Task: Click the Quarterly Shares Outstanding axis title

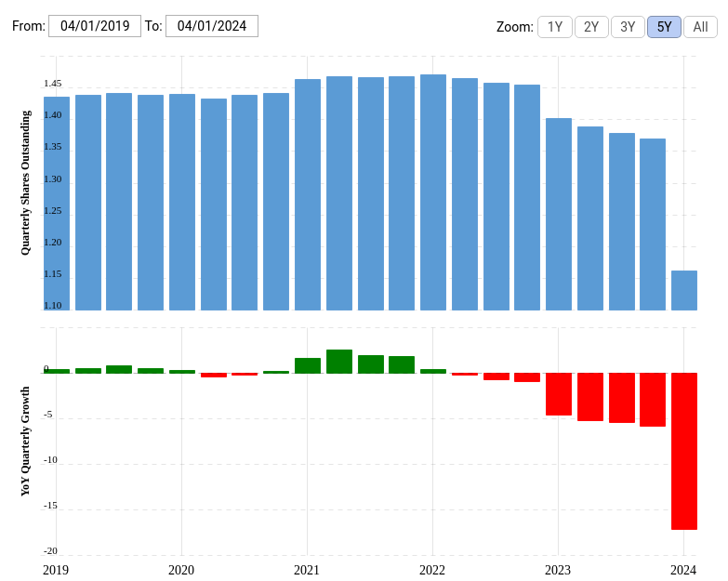Action: tap(25, 183)
